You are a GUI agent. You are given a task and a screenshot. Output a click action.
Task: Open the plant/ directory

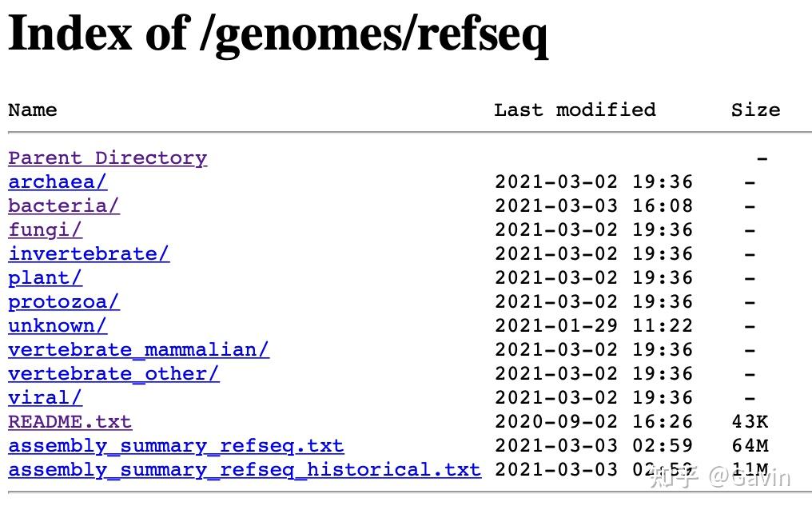45,277
